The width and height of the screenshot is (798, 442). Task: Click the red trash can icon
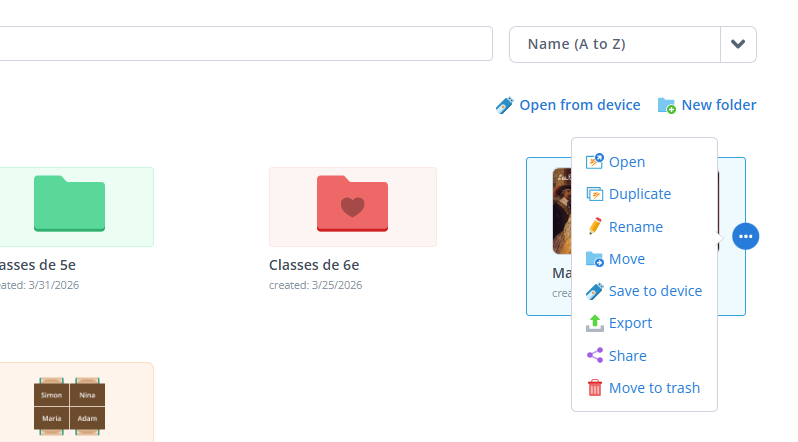[x=594, y=388]
